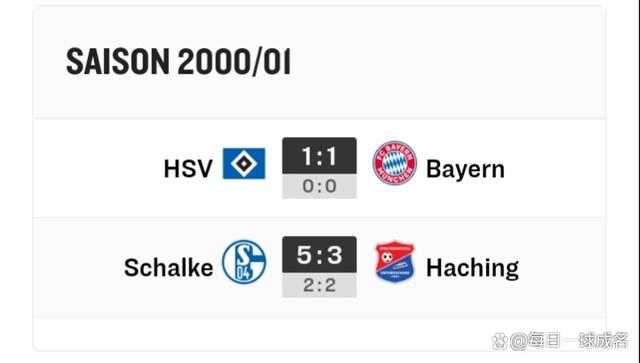Click the HSV diamond club logo
This screenshot has width=640, height=363.
[244, 163]
